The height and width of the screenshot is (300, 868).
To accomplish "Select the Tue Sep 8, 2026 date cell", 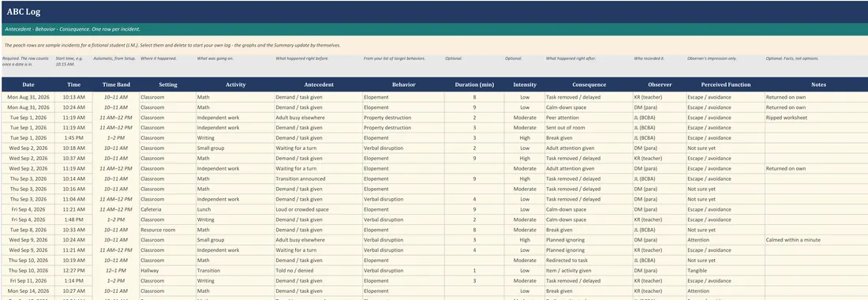I will (28, 230).
